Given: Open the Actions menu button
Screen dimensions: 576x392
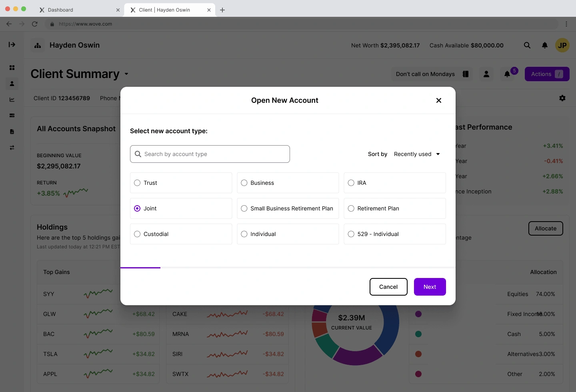Looking at the screenshot, I should (547, 74).
